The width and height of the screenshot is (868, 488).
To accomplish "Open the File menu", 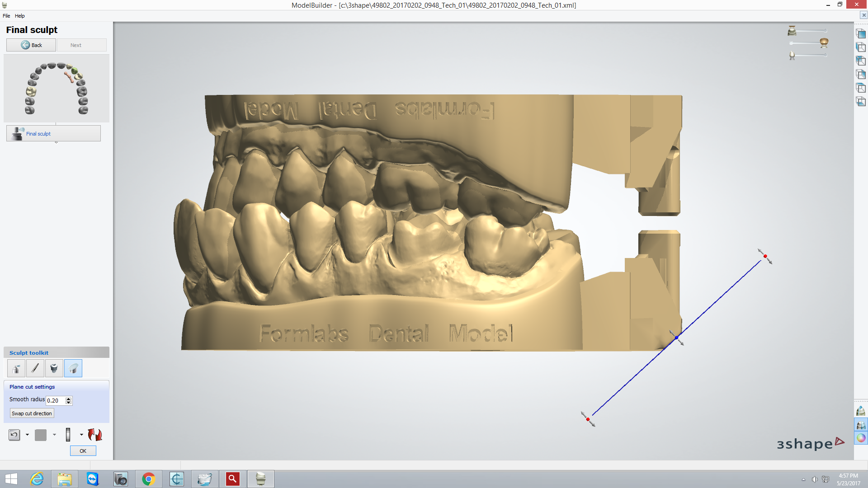I will pyautogui.click(x=6, y=15).
